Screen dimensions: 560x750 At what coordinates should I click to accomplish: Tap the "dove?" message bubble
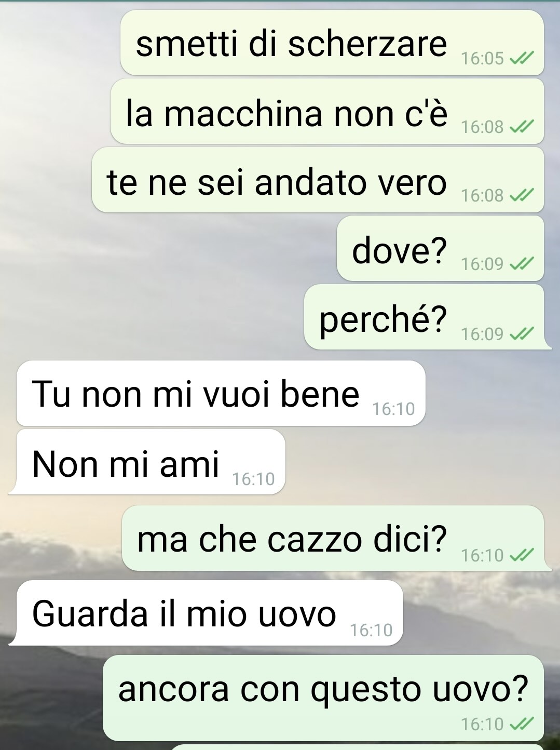coord(440,248)
